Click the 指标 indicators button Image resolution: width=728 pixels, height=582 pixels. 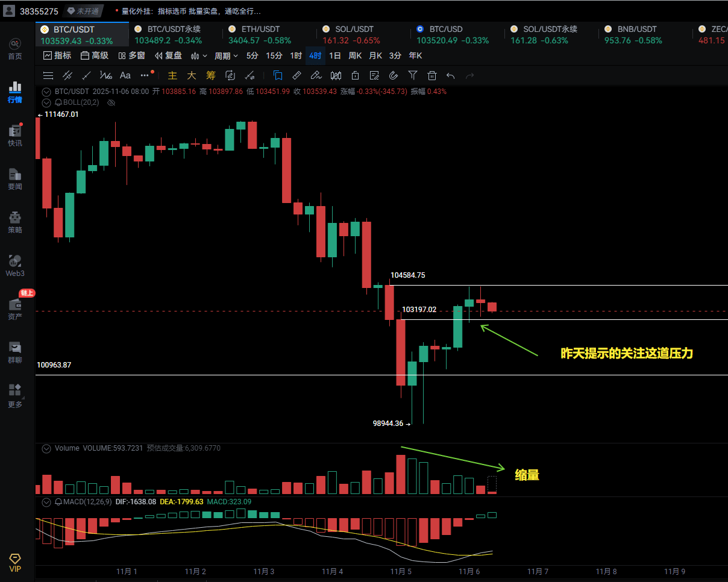[x=57, y=55]
